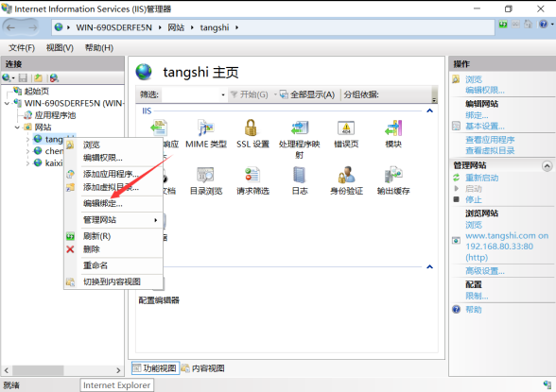The height and width of the screenshot is (392, 556).
Task: Click the connections pane horizontal scrollbar
Action: tap(62, 370)
